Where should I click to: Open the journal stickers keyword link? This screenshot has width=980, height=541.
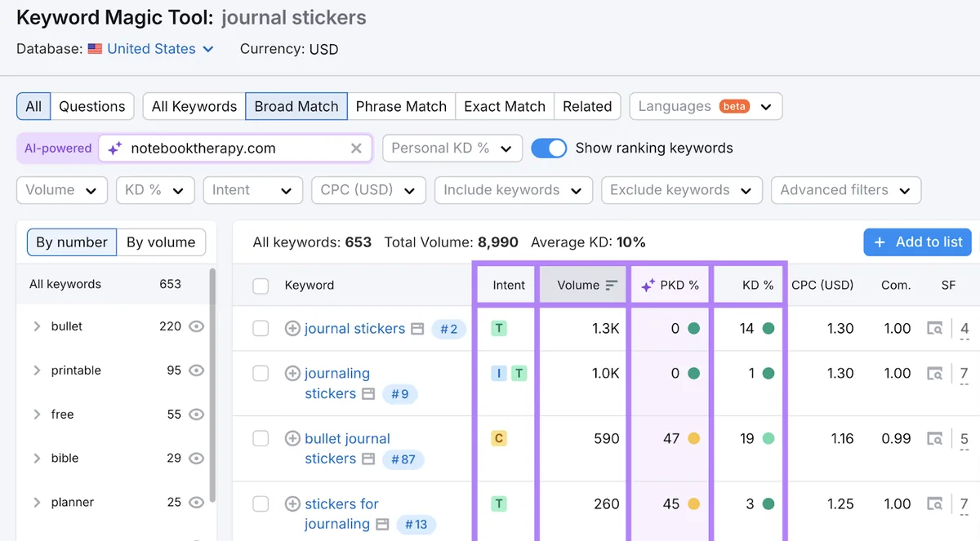(x=354, y=329)
